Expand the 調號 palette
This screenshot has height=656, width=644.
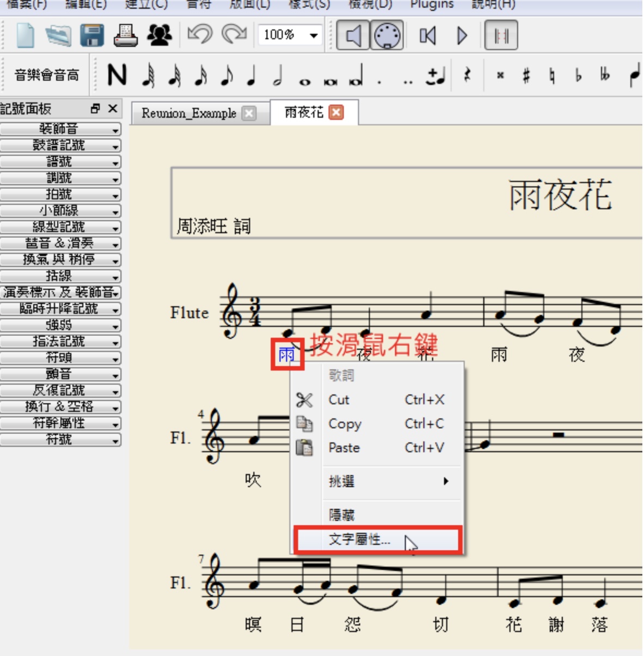tap(60, 178)
